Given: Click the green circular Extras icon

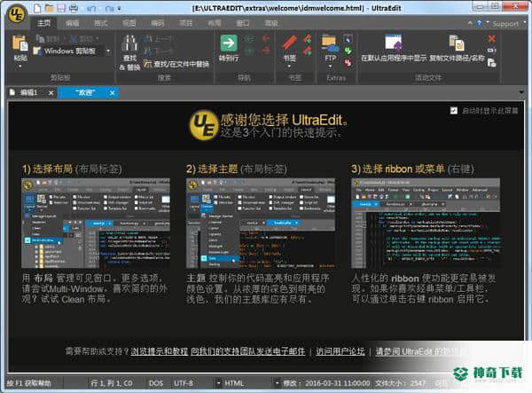Looking at the screenshot, I should coord(348,51).
